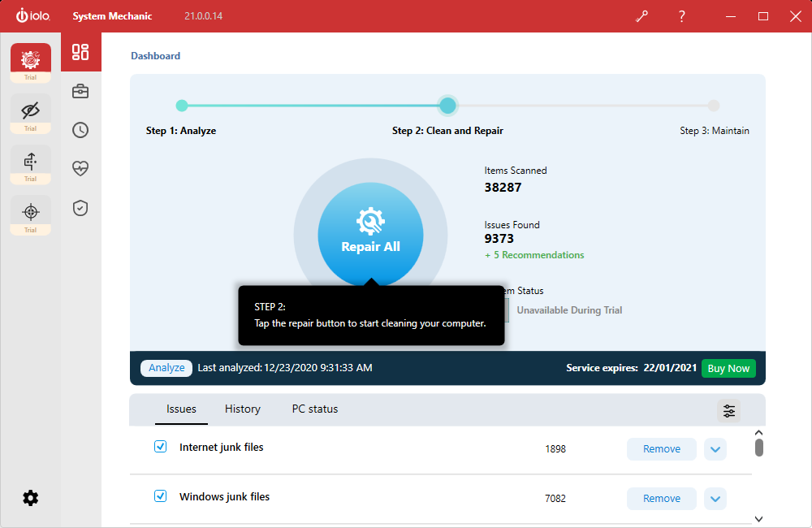This screenshot has width=812, height=528.
Task: Select the System Mechanic gear trial icon
Action: (x=31, y=59)
